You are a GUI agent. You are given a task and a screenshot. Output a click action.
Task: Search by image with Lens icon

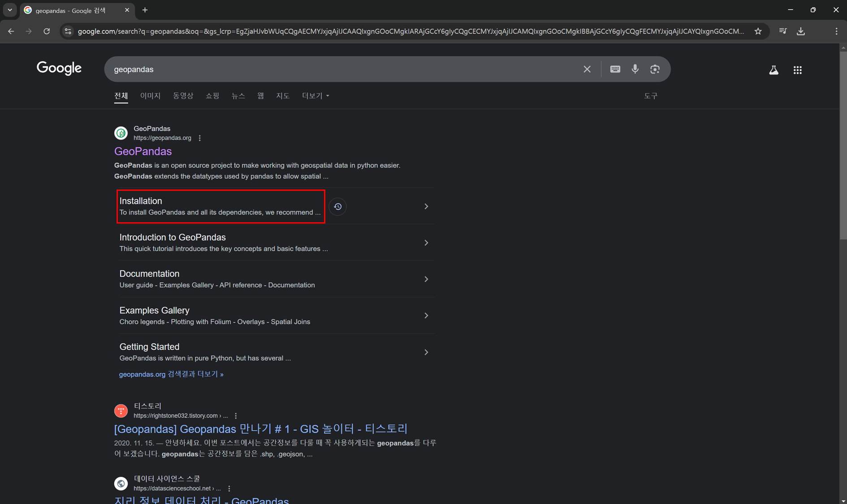[x=655, y=69]
